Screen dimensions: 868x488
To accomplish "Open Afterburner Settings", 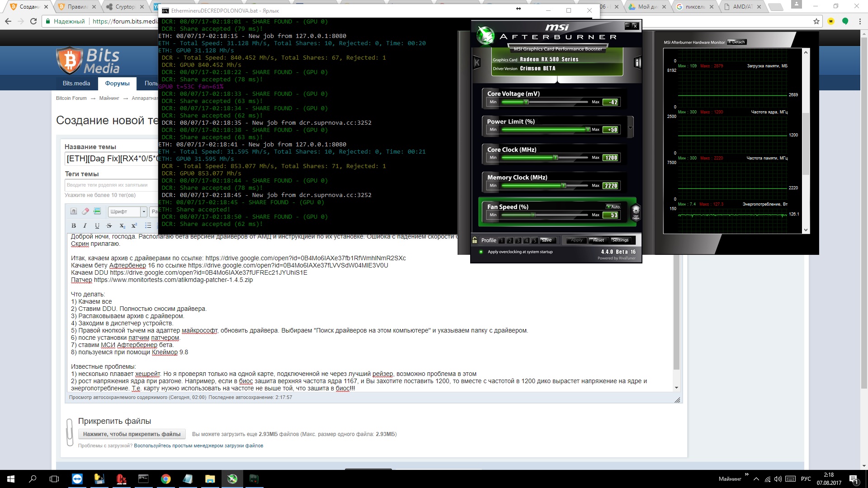I will tap(620, 240).
